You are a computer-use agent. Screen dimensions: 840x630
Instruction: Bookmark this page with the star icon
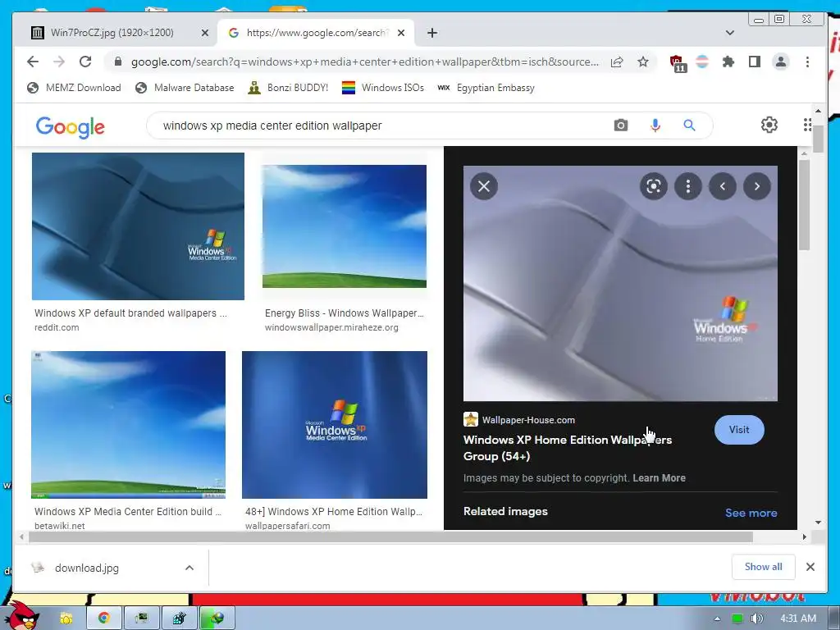tap(643, 62)
